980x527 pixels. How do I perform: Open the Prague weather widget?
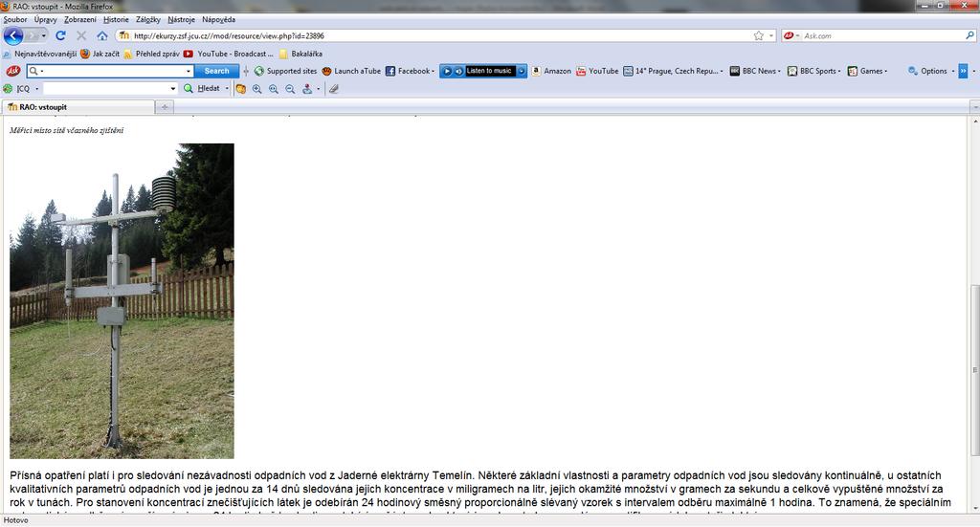671,71
